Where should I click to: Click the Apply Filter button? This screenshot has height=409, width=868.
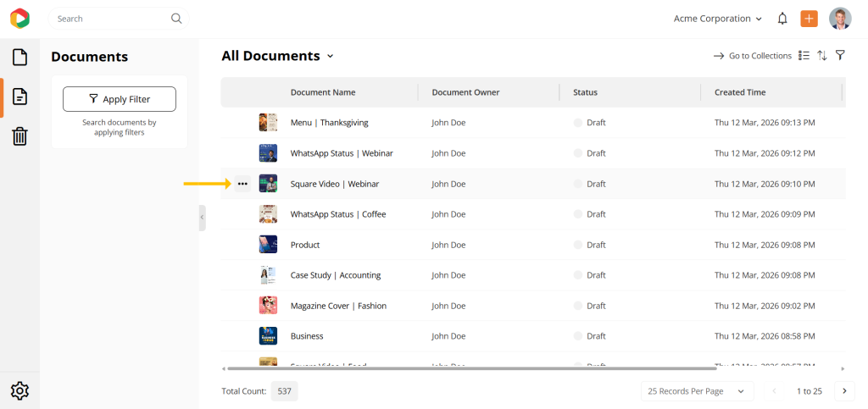[120, 99]
